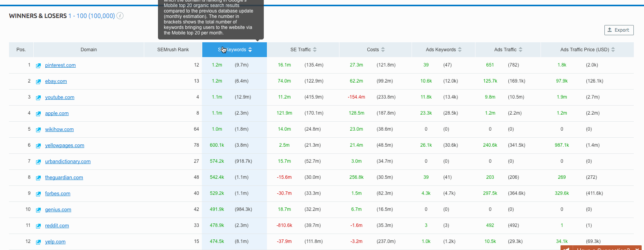Image resolution: width=644 pixels, height=250 pixels.
Task: Open the forbes.com domain link
Action: 58,194
